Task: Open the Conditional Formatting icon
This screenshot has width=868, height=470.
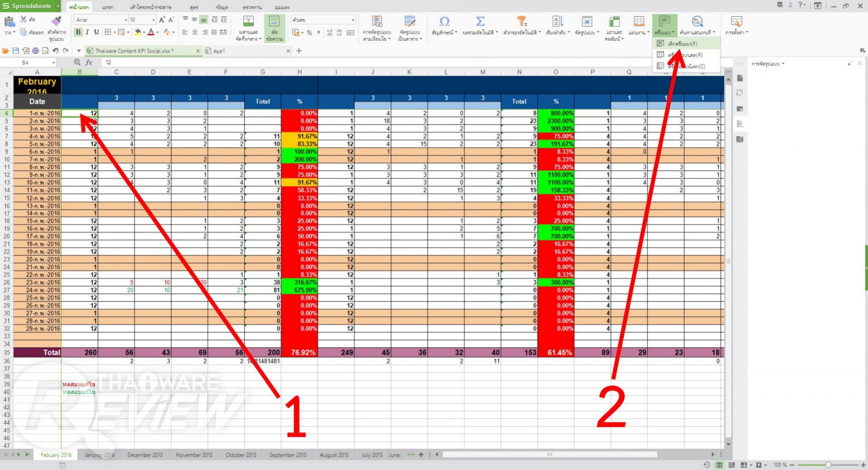Action: [376, 22]
